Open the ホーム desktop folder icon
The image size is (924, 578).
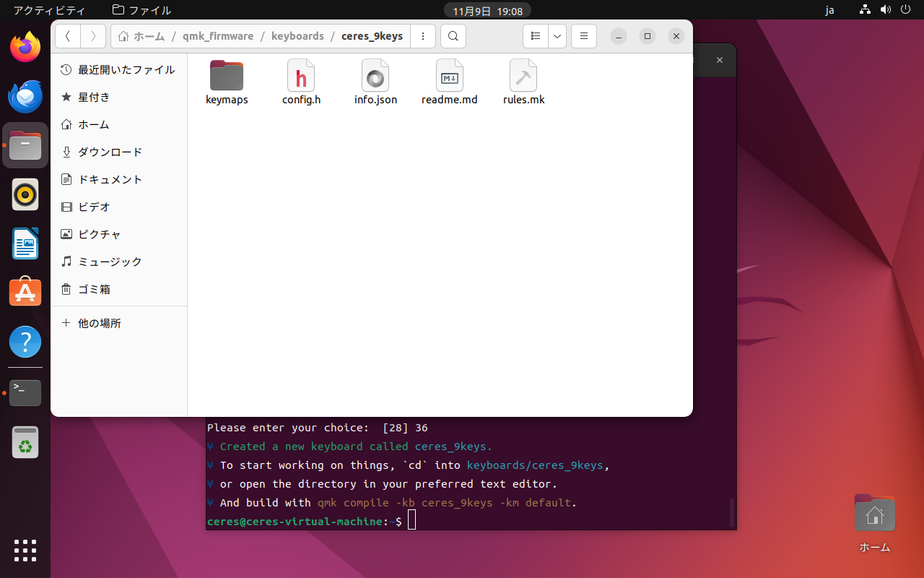pos(874,524)
